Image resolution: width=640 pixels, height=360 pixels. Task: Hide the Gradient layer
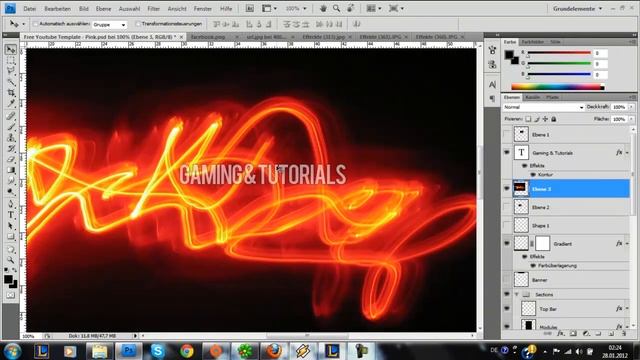point(507,243)
